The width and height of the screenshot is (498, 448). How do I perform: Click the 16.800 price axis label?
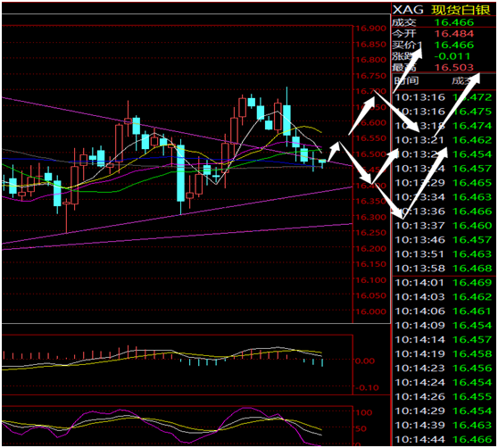[x=370, y=60]
